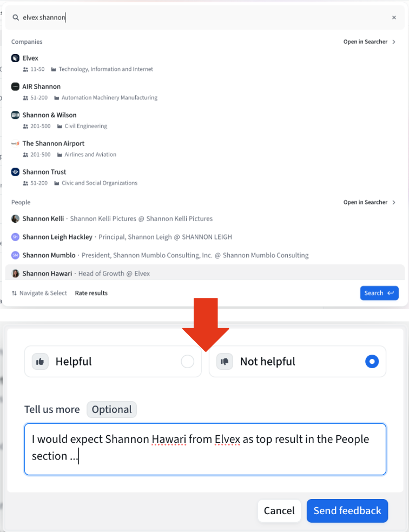
Task: Expand People with the Open in Searcher chevron
Action: pyautogui.click(x=394, y=203)
